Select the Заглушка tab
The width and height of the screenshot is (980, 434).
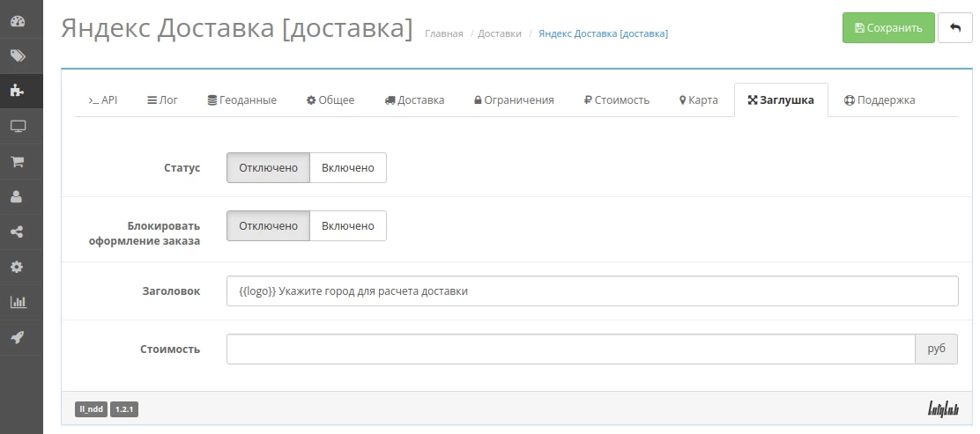tap(781, 99)
